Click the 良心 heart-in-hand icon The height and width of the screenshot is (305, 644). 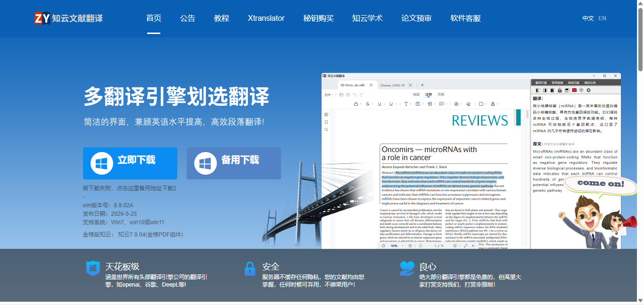[407, 268]
